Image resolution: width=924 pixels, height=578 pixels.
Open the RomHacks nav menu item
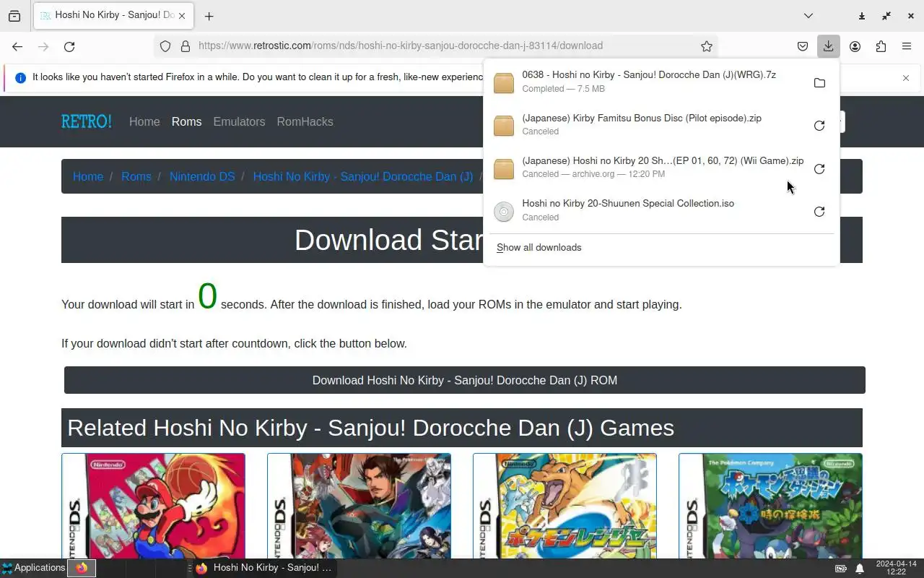coord(305,121)
